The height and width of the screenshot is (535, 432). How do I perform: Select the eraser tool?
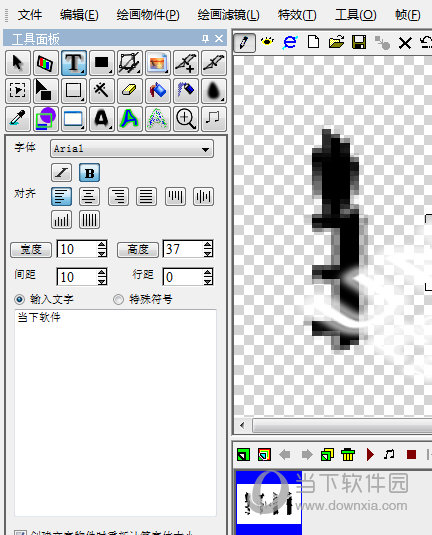point(130,91)
